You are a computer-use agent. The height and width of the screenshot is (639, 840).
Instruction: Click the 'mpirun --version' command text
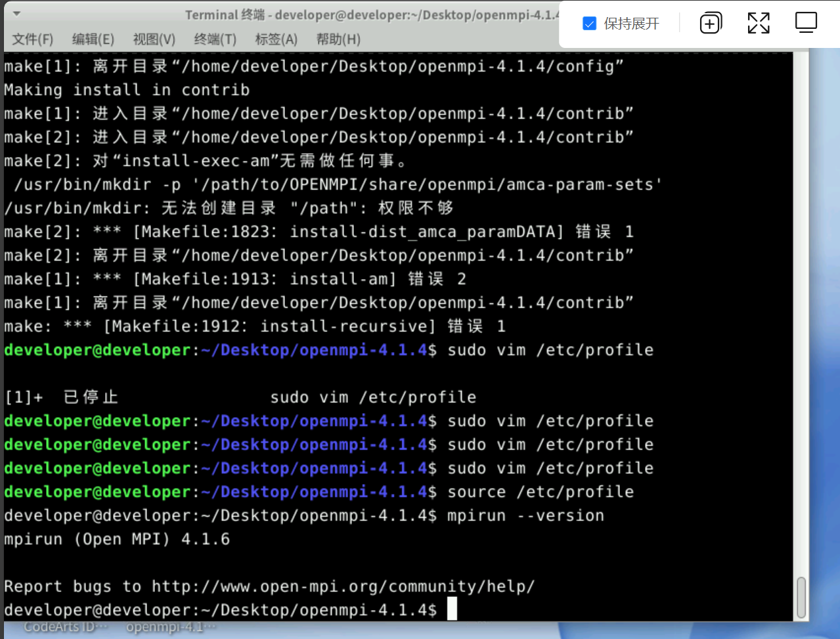click(x=525, y=516)
